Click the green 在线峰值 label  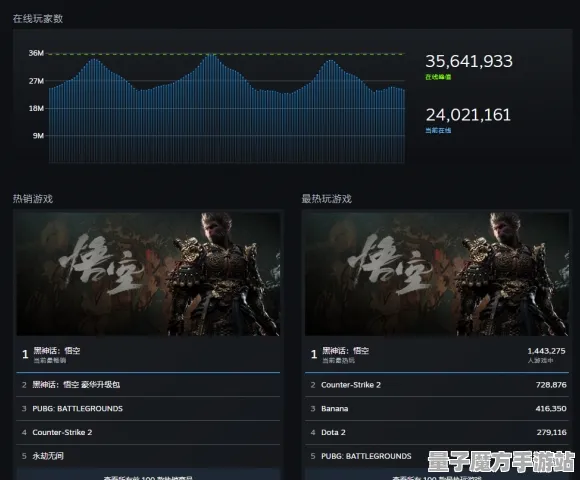point(438,77)
